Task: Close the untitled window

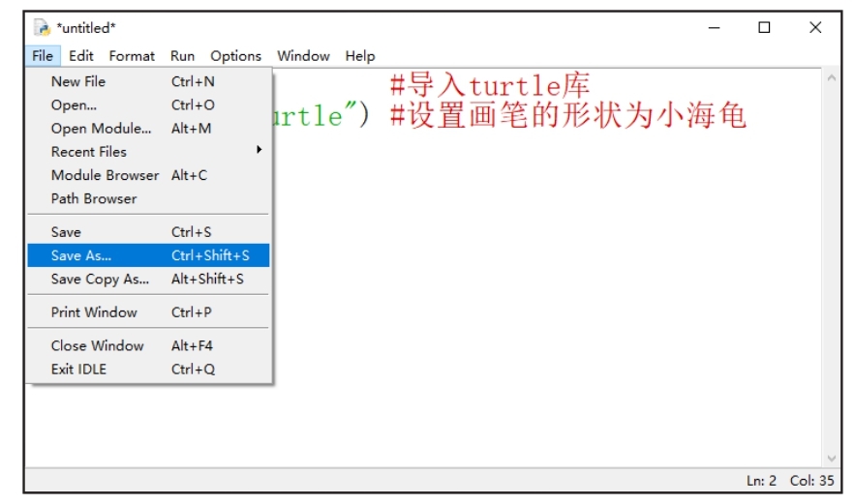Action: (x=815, y=27)
